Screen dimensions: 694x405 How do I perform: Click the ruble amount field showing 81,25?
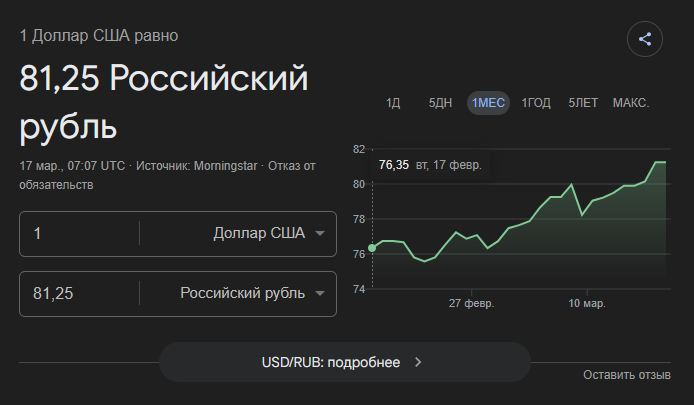(80, 294)
